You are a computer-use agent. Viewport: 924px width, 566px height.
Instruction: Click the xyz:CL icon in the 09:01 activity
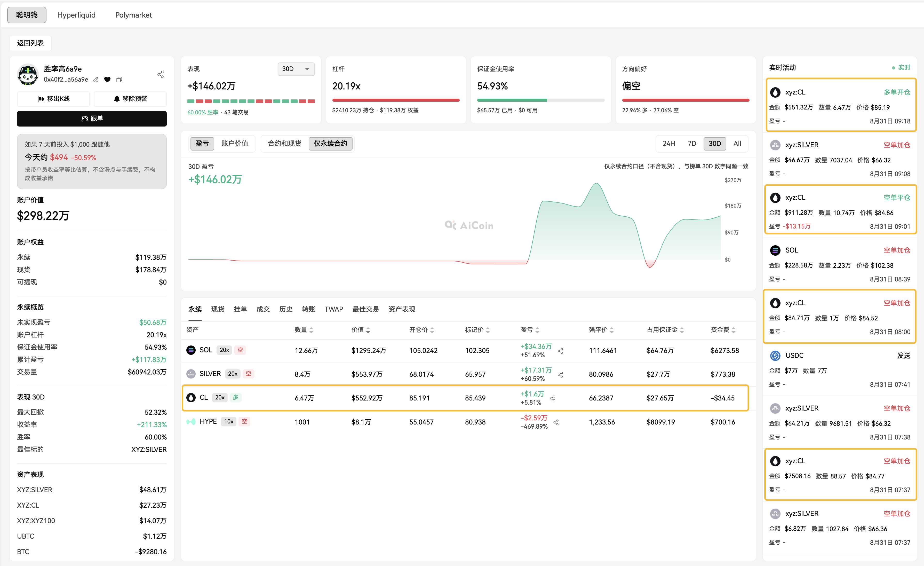click(x=775, y=198)
